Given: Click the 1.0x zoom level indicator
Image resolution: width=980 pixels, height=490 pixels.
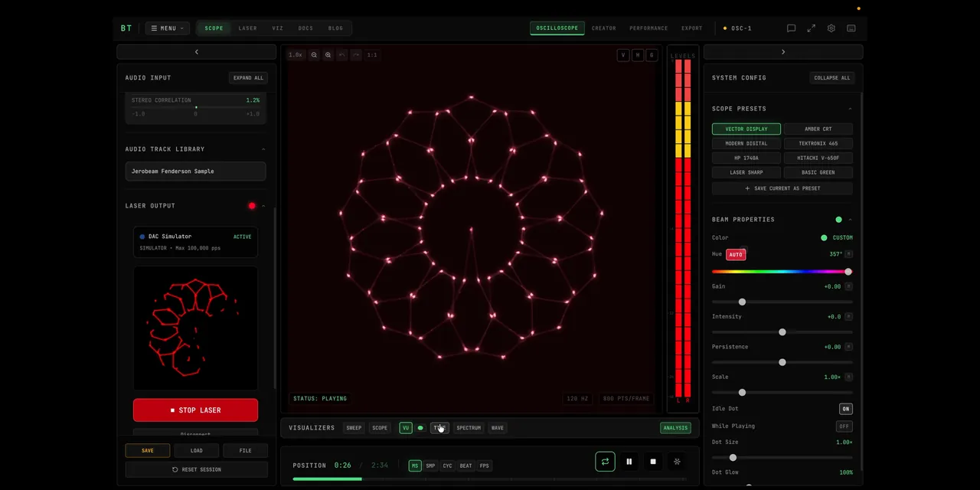Looking at the screenshot, I should point(296,55).
